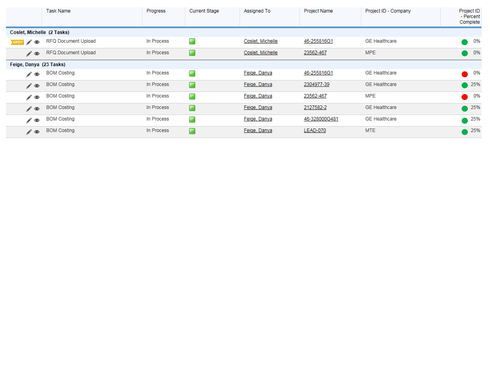This screenshot has width=490, height=379.
Task: Click the green stage icon on Feige's MPE row
Action: tap(192, 96)
